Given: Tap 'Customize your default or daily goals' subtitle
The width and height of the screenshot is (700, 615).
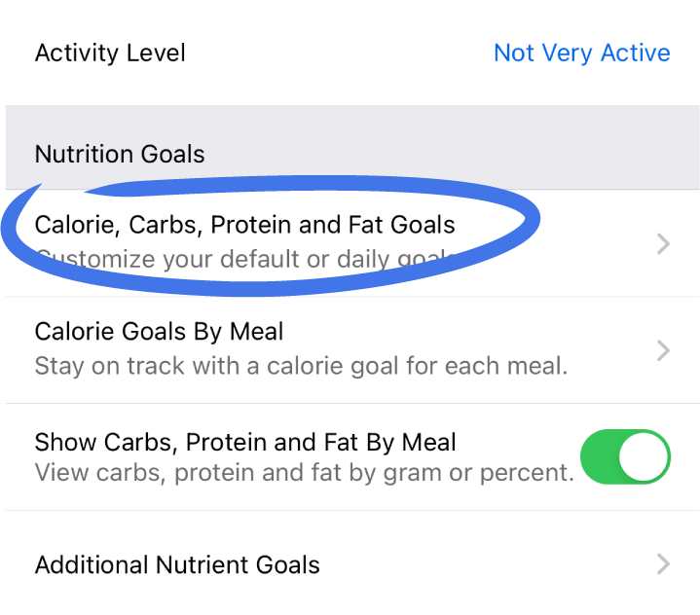Looking at the screenshot, I should [x=243, y=260].
